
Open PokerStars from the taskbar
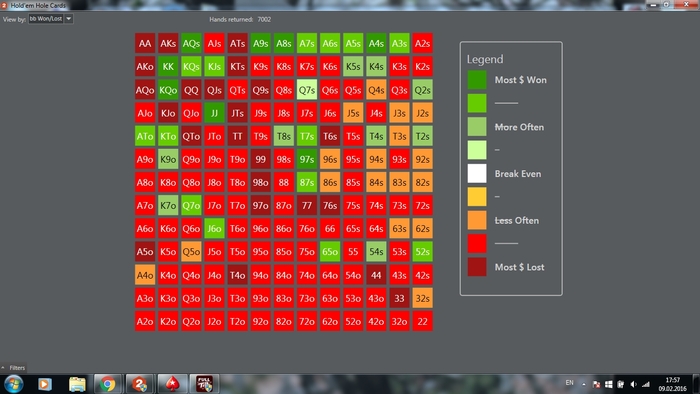point(172,384)
